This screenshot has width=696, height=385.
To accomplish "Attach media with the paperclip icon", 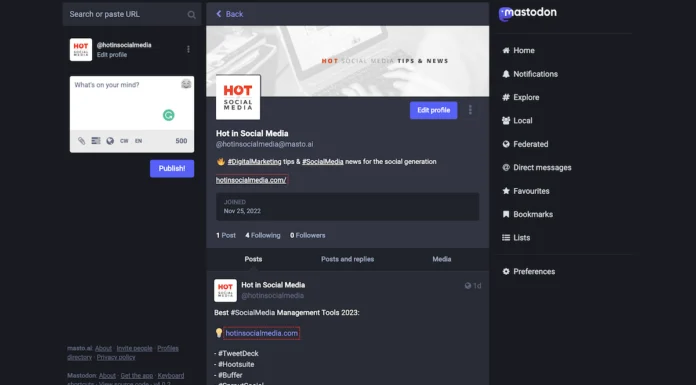I will click(82, 141).
